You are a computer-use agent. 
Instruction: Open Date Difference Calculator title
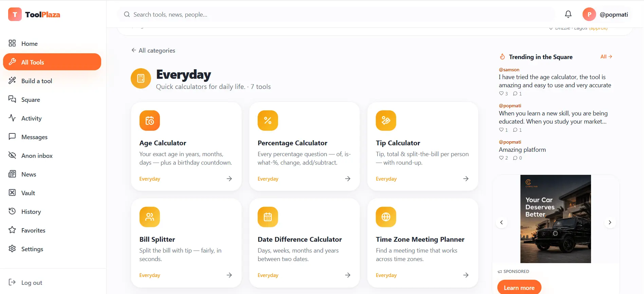coord(300,239)
